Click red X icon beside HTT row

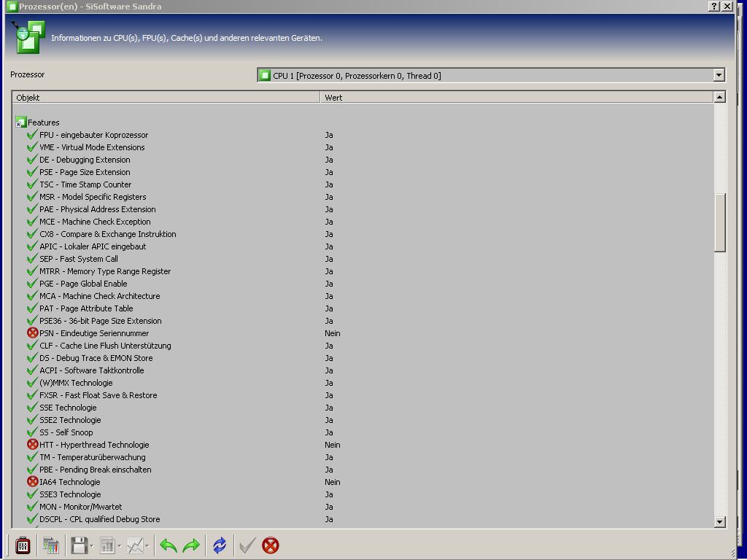[32, 444]
